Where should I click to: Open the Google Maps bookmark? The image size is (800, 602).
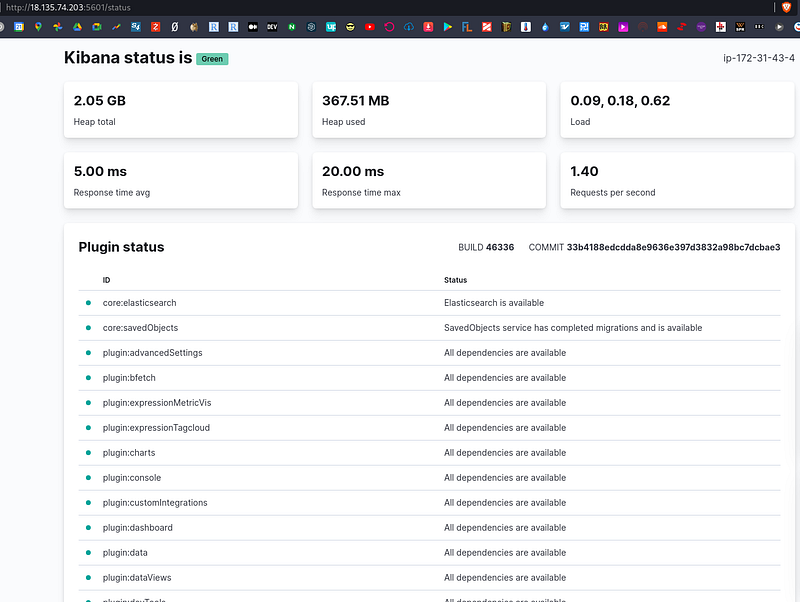(38, 27)
